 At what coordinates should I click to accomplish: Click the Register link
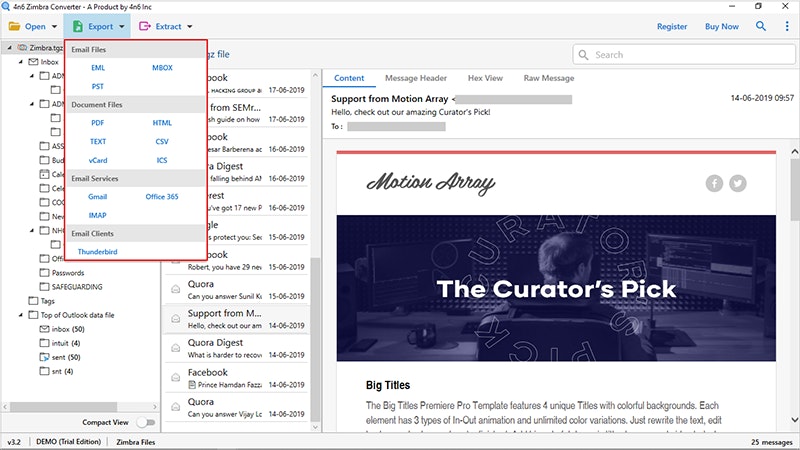pyautogui.click(x=672, y=27)
